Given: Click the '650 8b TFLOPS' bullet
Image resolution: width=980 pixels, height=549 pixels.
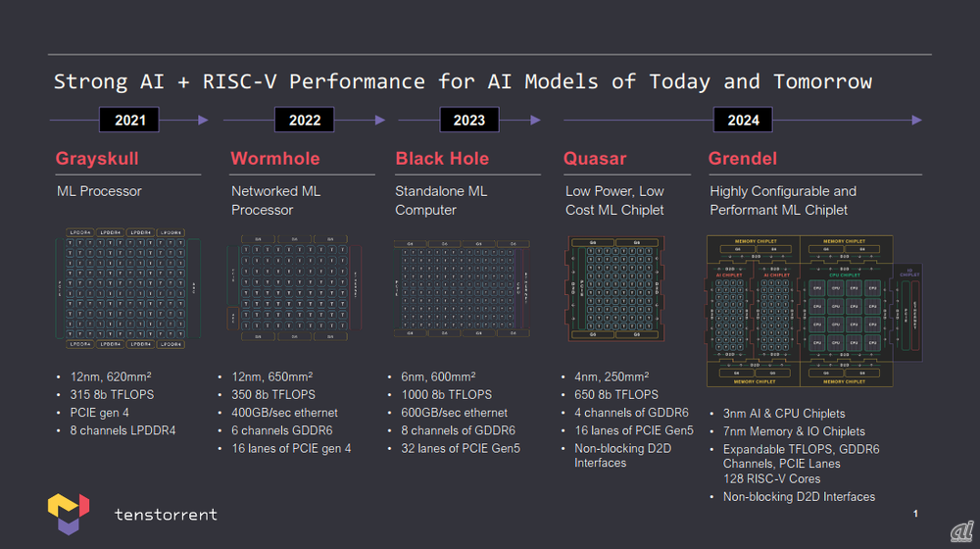Looking at the screenshot, I should [616, 394].
